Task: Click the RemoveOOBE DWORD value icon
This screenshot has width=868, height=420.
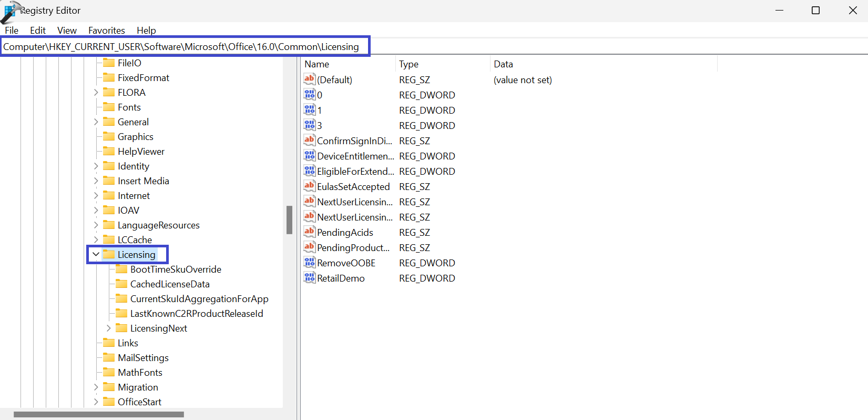Action: click(309, 263)
